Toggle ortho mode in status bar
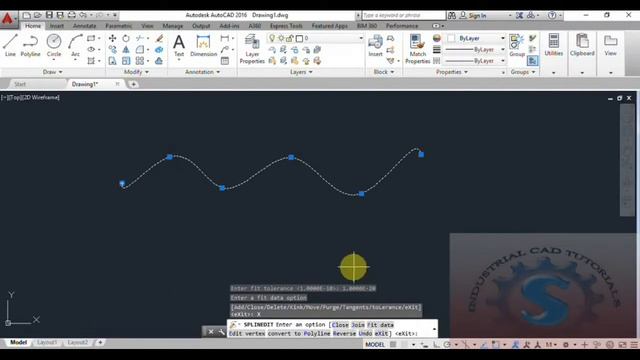Screen dimensions: 640x360 pyautogui.click(x=436, y=344)
